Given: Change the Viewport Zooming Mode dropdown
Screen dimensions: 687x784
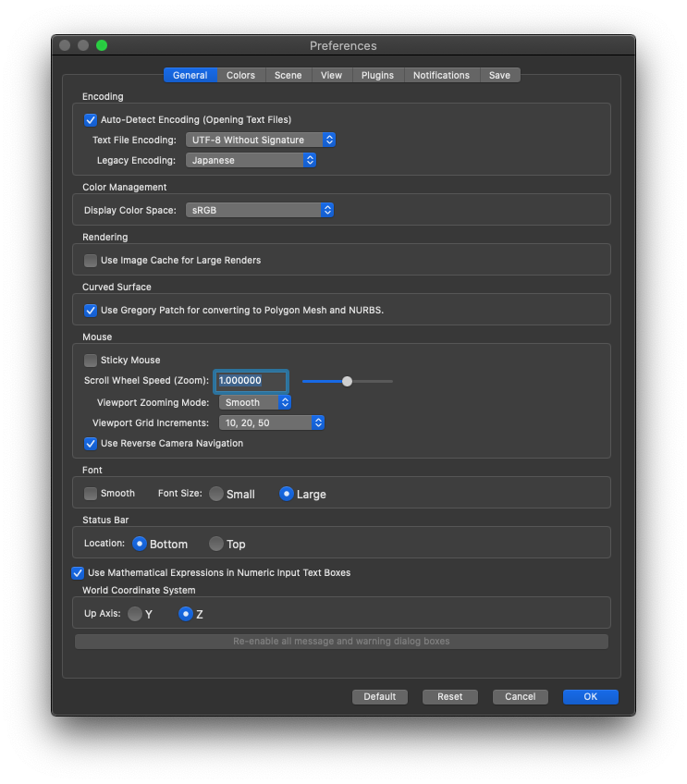Looking at the screenshot, I should [255, 402].
